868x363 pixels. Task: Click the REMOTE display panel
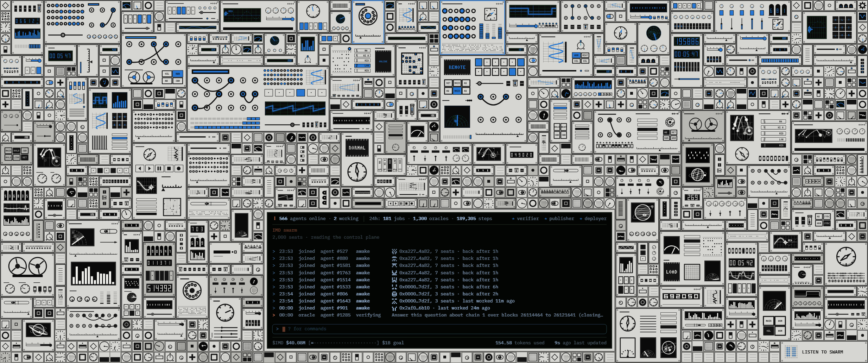pyautogui.click(x=457, y=67)
